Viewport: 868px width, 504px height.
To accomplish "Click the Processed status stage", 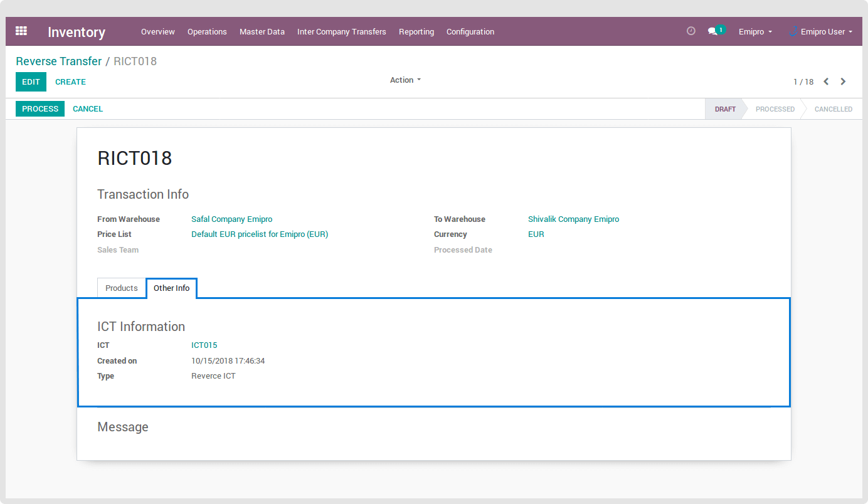I will click(x=775, y=109).
